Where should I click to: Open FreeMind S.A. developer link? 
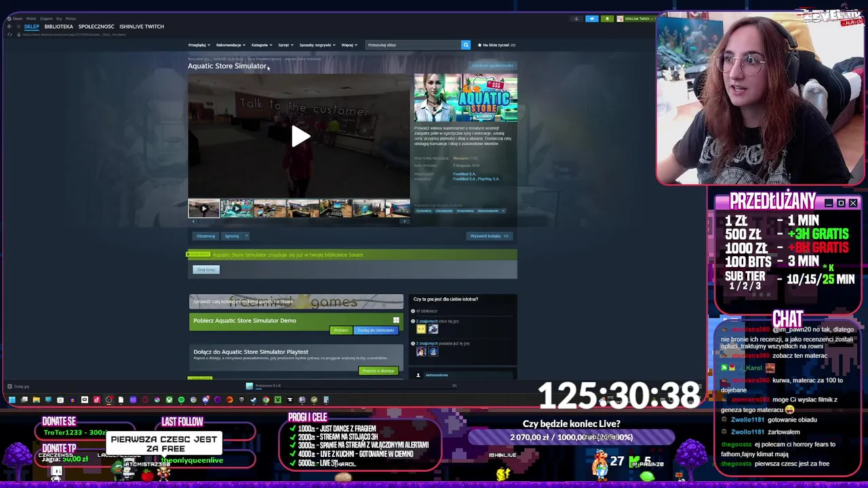click(465, 174)
